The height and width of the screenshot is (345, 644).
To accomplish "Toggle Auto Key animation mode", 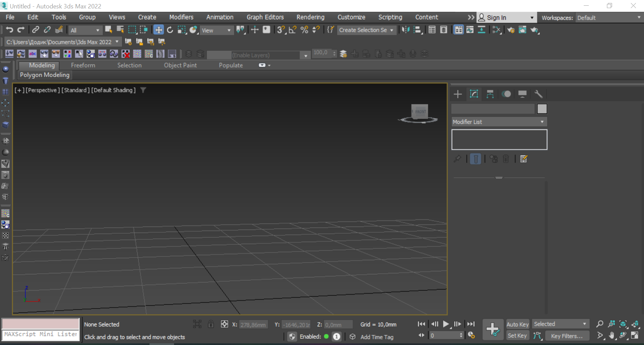I will 517,324.
